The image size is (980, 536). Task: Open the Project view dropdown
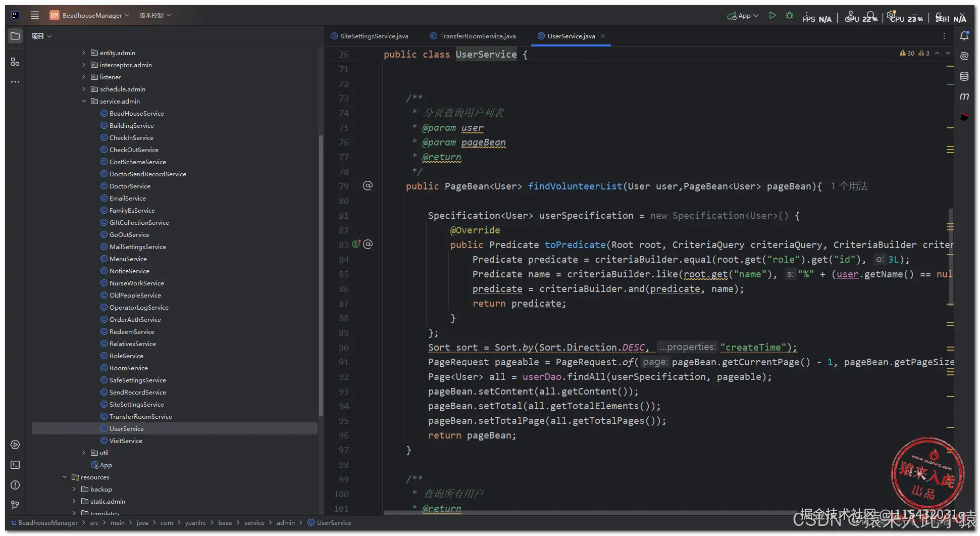41,36
